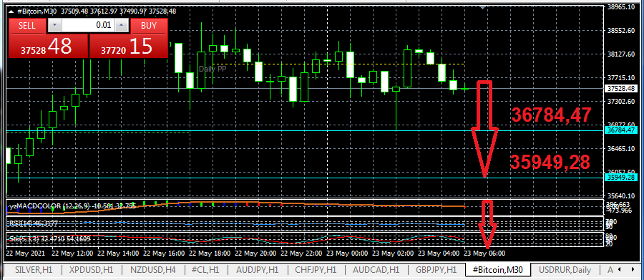Decrease lot volume with down arrow
The width and height of the screenshot is (644, 280).
tap(55, 26)
